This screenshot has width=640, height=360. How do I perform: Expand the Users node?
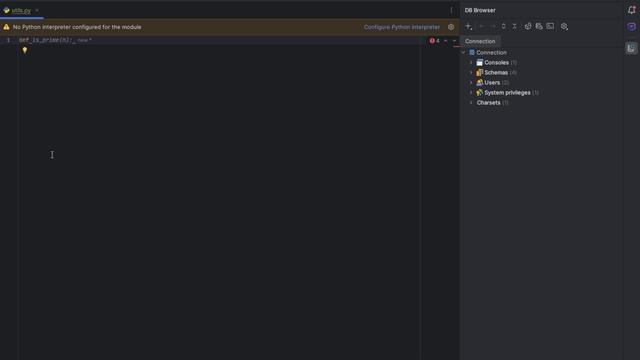(x=471, y=82)
